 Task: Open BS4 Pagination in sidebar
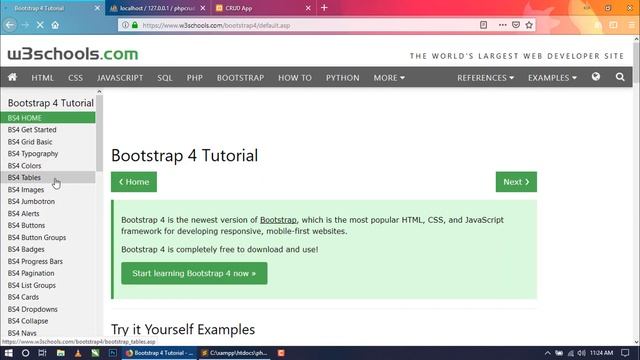48,273
